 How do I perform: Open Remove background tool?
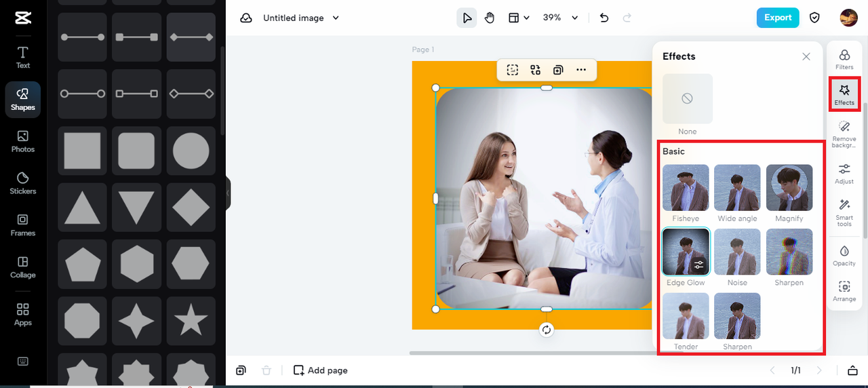click(x=844, y=134)
